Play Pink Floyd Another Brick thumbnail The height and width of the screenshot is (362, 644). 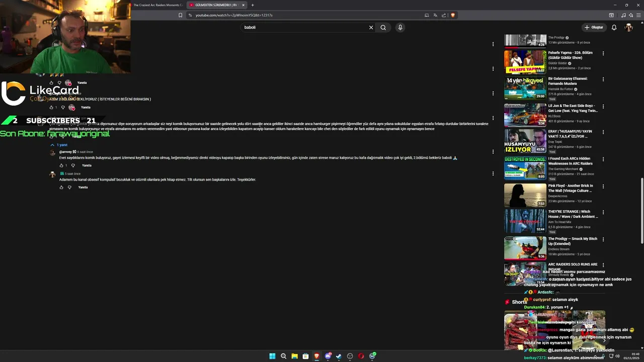525,195
